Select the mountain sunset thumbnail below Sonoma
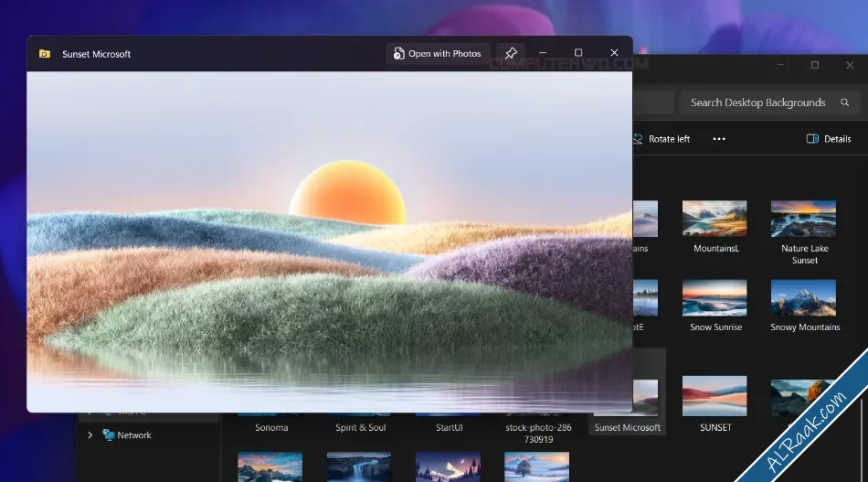The height and width of the screenshot is (482, 868). (x=270, y=467)
